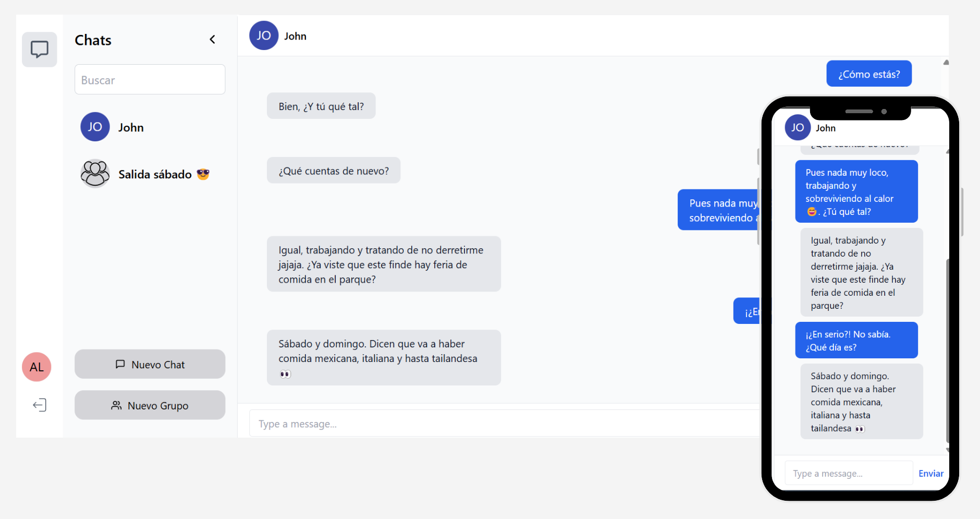
Task: Select the logout icon in the sidebar
Action: coord(39,405)
